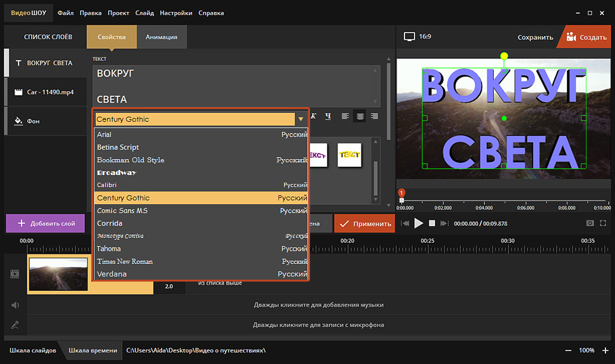
Task: Choose the Verdana font
Action: [x=201, y=274]
